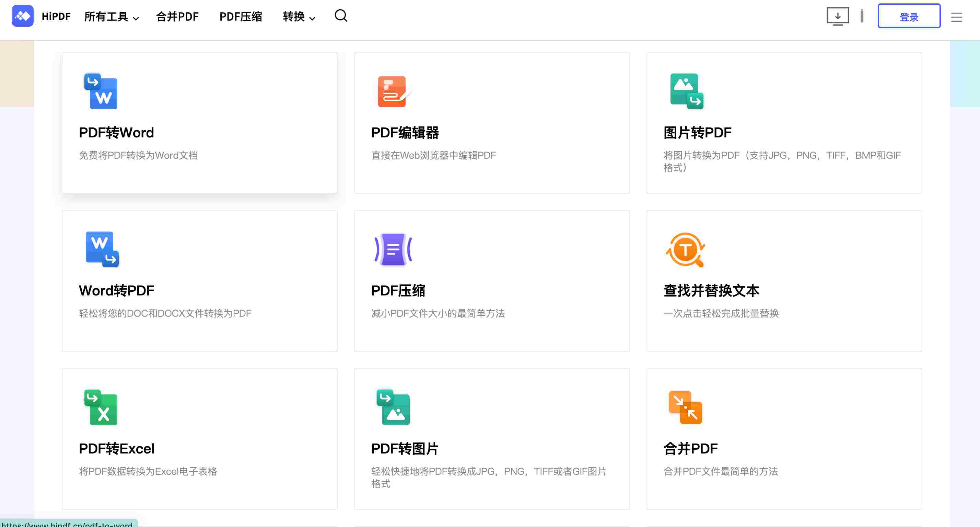Click the desktop download icon

point(837,16)
